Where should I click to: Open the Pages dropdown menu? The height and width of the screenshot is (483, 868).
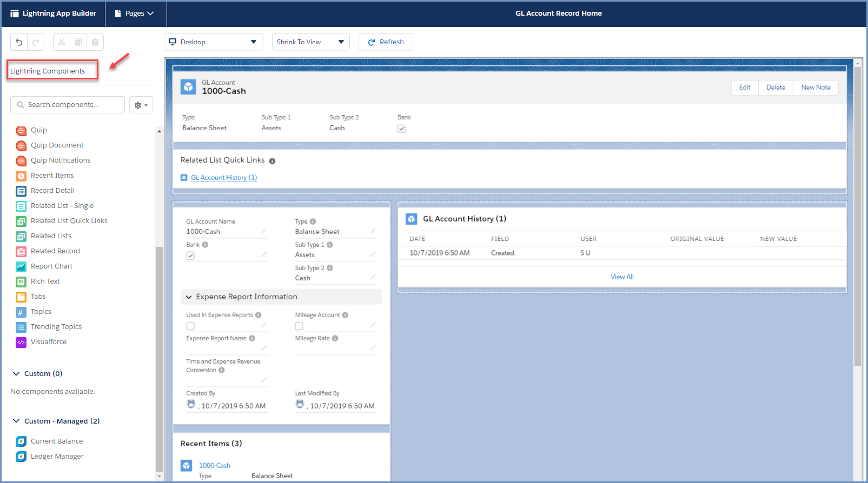(x=135, y=14)
